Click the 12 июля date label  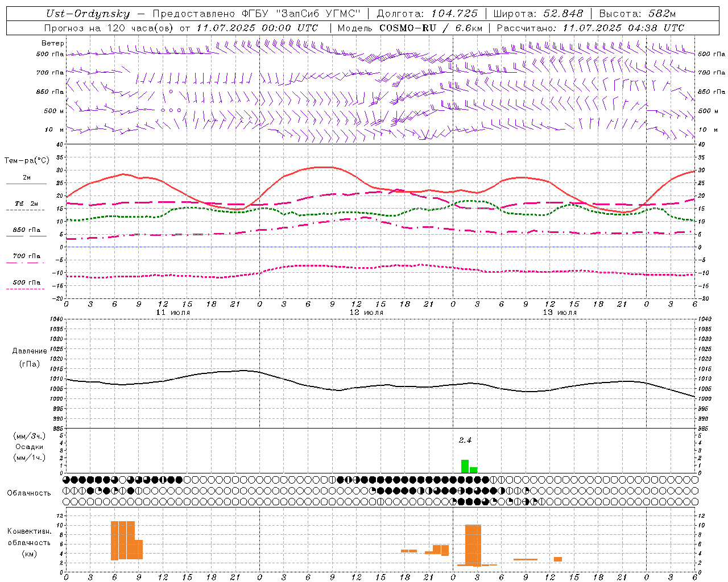click(x=366, y=313)
